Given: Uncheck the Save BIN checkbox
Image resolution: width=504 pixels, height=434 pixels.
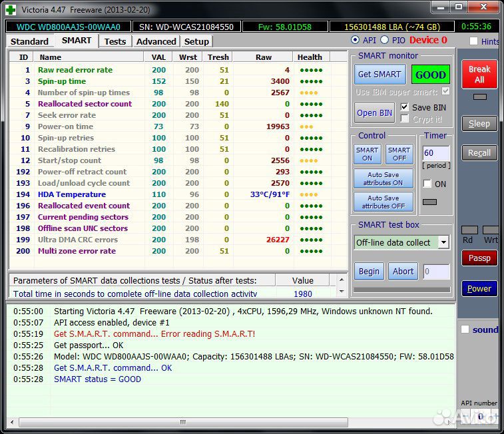Looking at the screenshot, I should pos(405,107).
